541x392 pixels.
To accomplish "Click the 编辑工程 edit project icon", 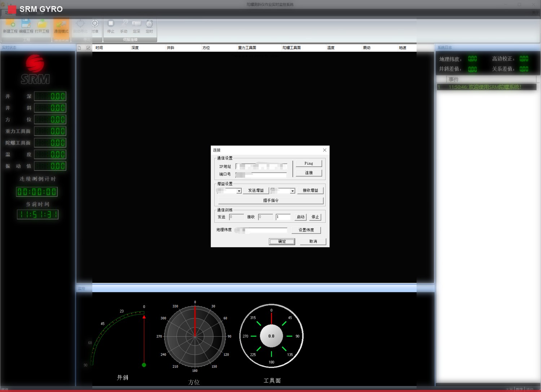I will coord(26,26).
